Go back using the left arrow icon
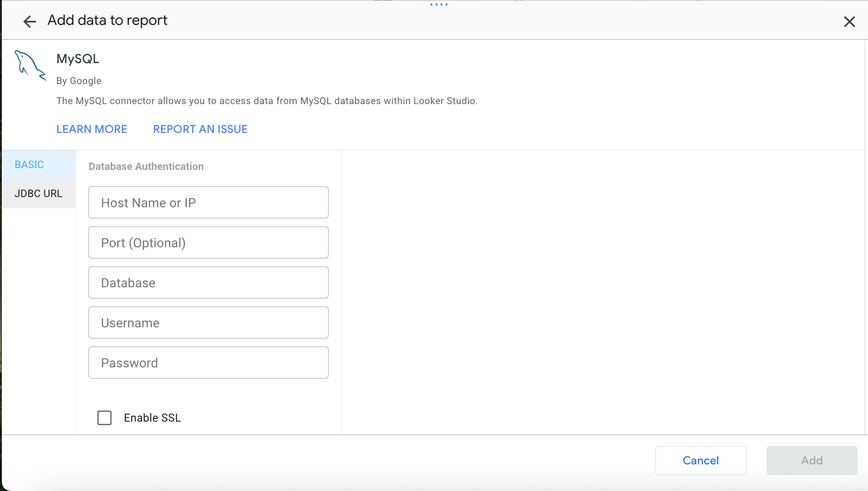 (x=29, y=21)
